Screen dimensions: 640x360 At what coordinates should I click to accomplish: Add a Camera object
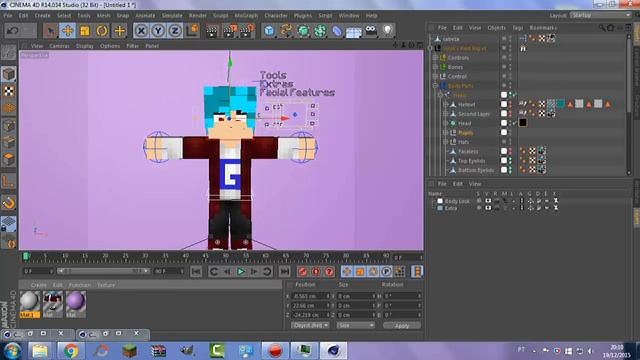371,31
